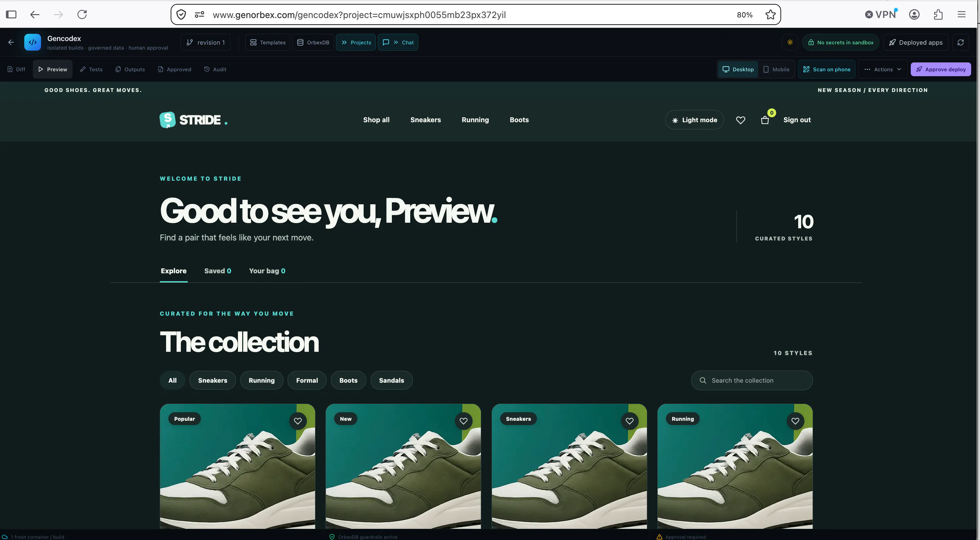Go to Boots in the top nav
This screenshot has height=540, width=980.
519,120
